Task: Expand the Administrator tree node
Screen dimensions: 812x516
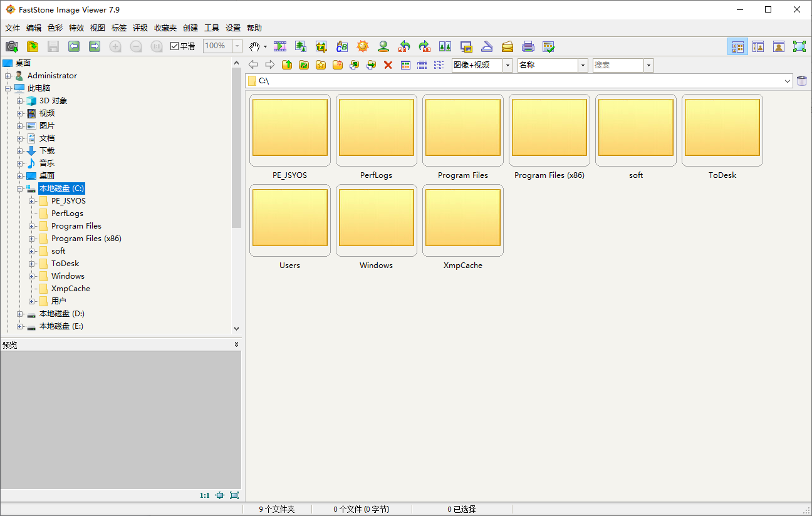Action: [8, 76]
